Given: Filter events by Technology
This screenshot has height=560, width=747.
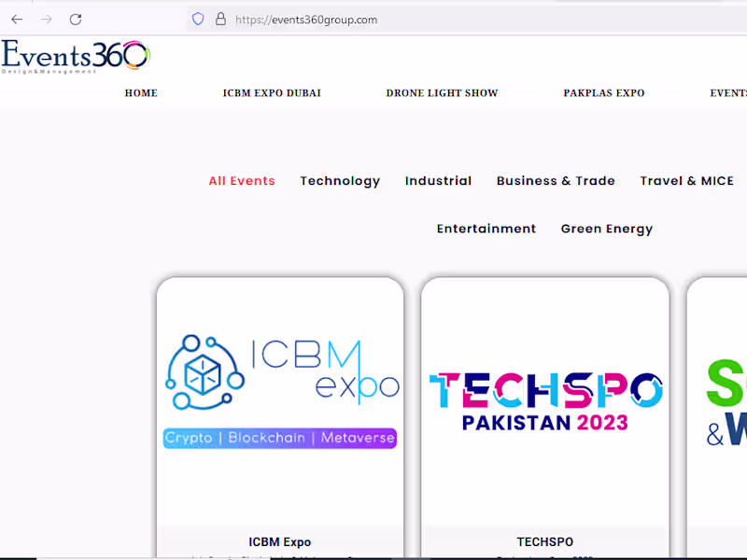Looking at the screenshot, I should click(340, 181).
